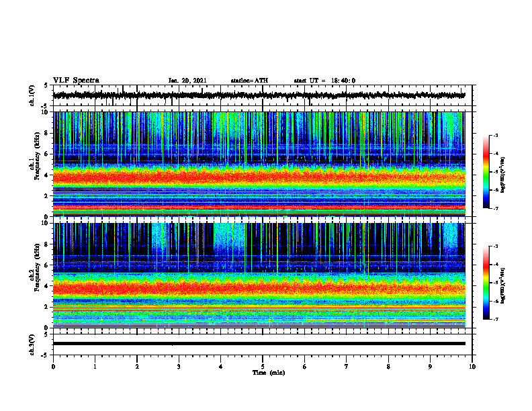Click the "-5" tick of ch.1(V) axis
Image resolution: width=532 pixels, height=411 pixels.
45,106
